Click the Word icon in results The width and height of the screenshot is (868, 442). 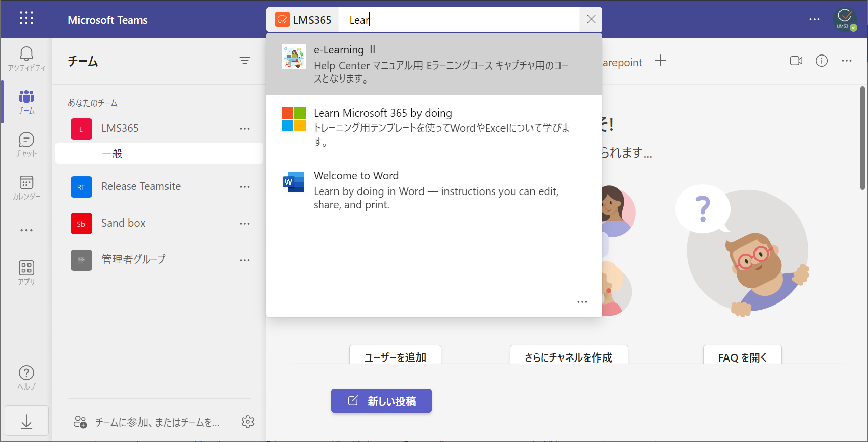coord(294,182)
